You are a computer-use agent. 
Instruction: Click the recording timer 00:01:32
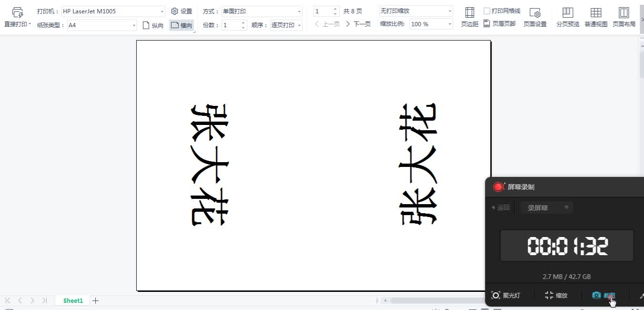(x=567, y=246)
